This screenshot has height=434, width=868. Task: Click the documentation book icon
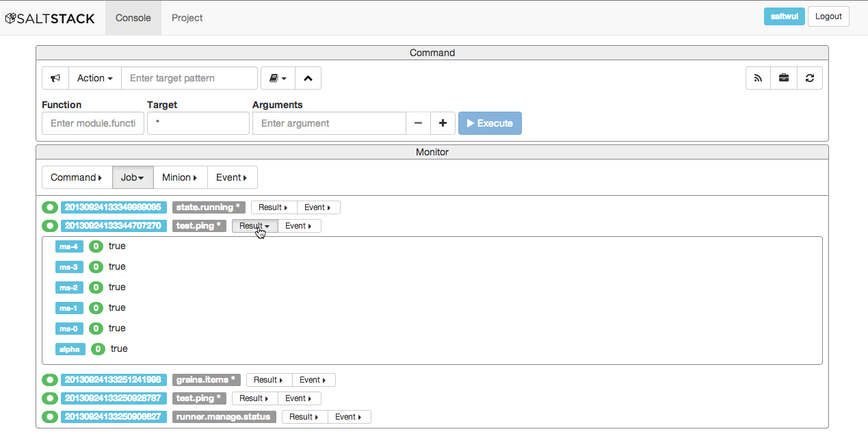pyautogui.click(x=276, y=77)
